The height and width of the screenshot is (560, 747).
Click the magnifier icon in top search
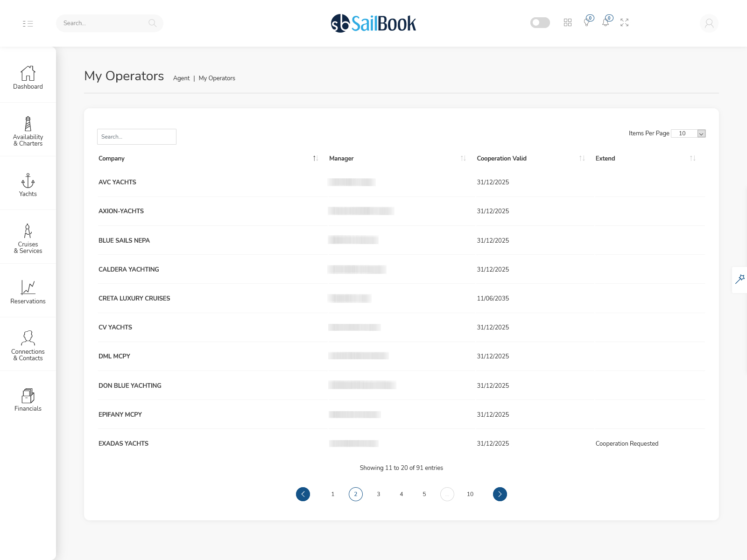coord(152,23)
